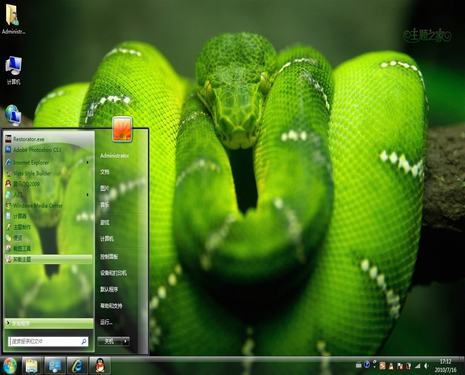Open shut down options arrow

pos(126,341)
